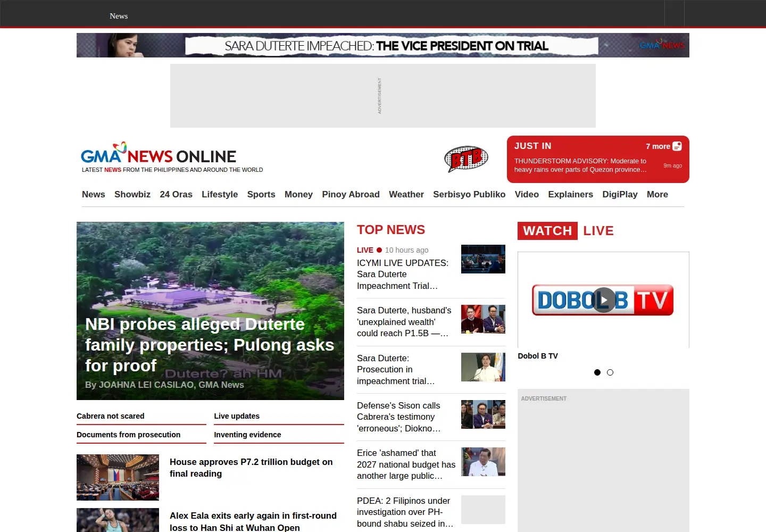Play the Dobol B TV video
766x532 pixels.
click(x=604, y=300)
